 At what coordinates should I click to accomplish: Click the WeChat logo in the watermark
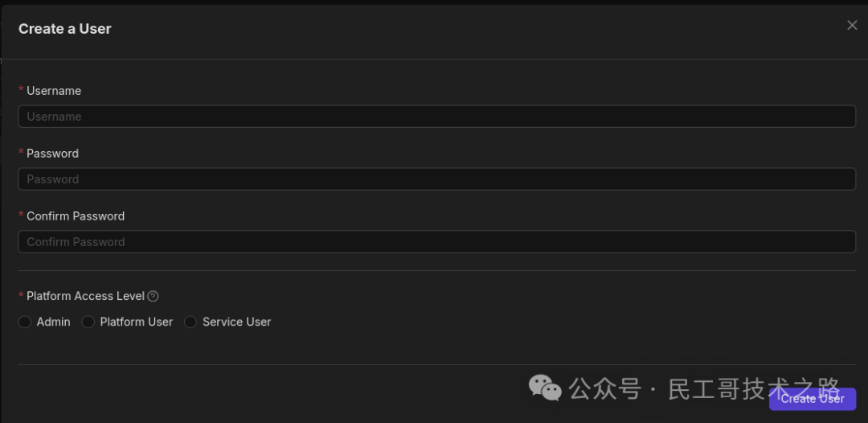click(545, 388)
